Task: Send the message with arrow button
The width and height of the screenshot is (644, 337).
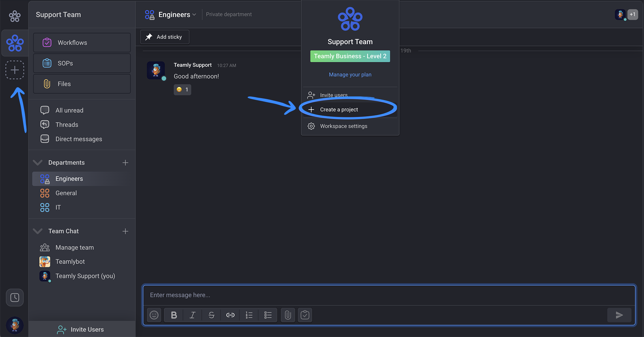Action: point(619,315)
